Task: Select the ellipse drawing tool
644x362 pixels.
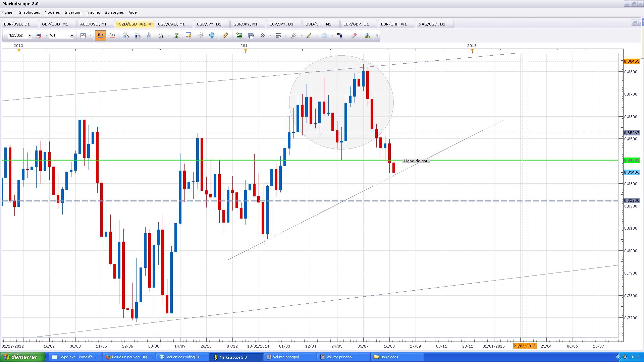Action: pyautogui.click(x=324, y=36)
